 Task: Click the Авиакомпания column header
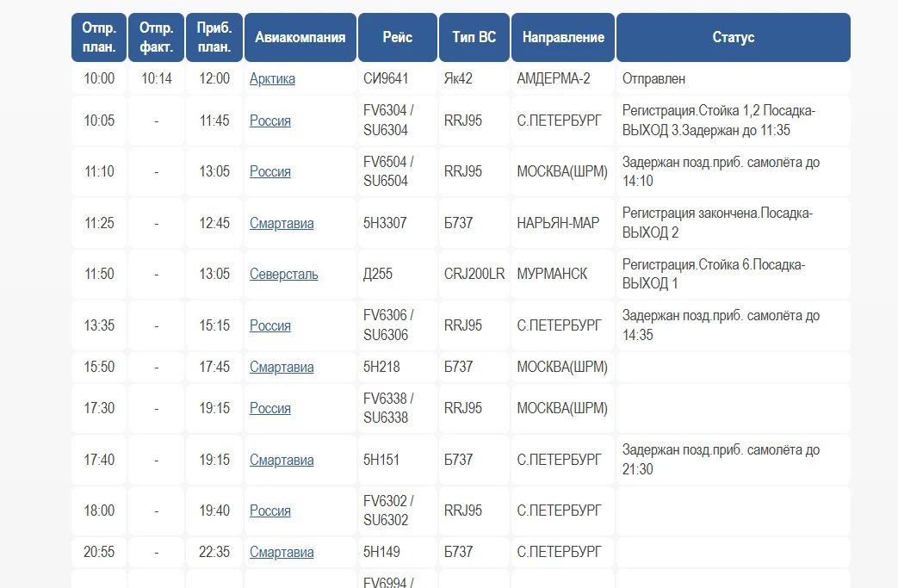(x=300, y=37)
